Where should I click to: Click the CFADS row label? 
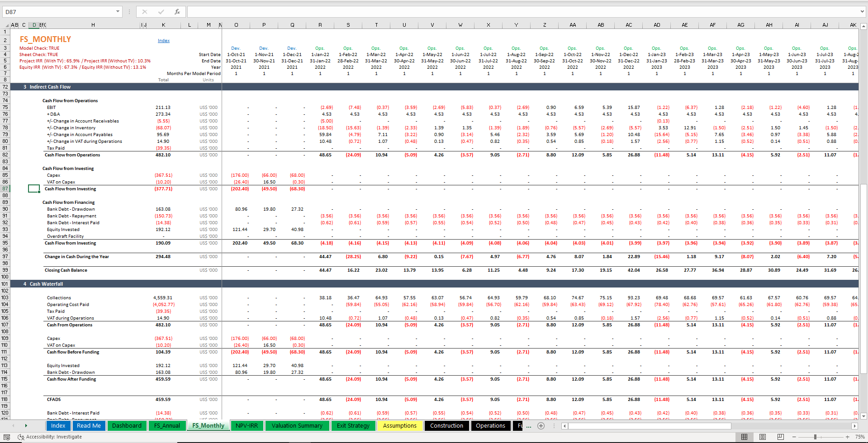[x=54, y=400]
